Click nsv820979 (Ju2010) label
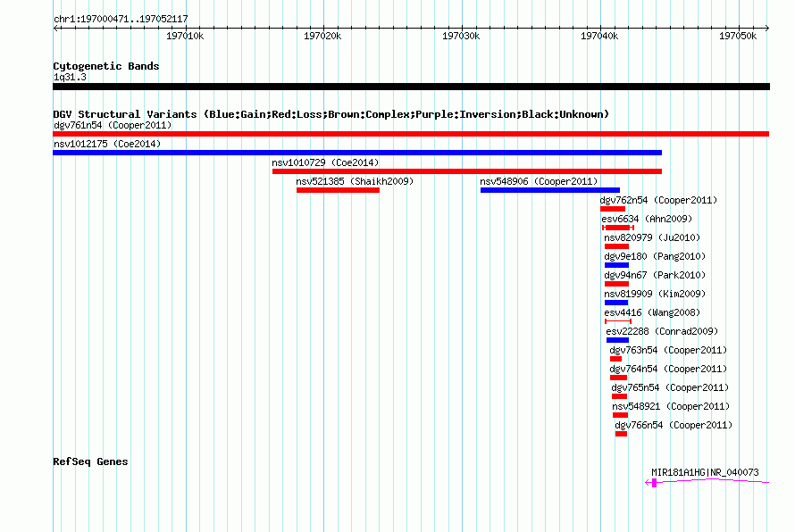 click(x=652, y=237)
